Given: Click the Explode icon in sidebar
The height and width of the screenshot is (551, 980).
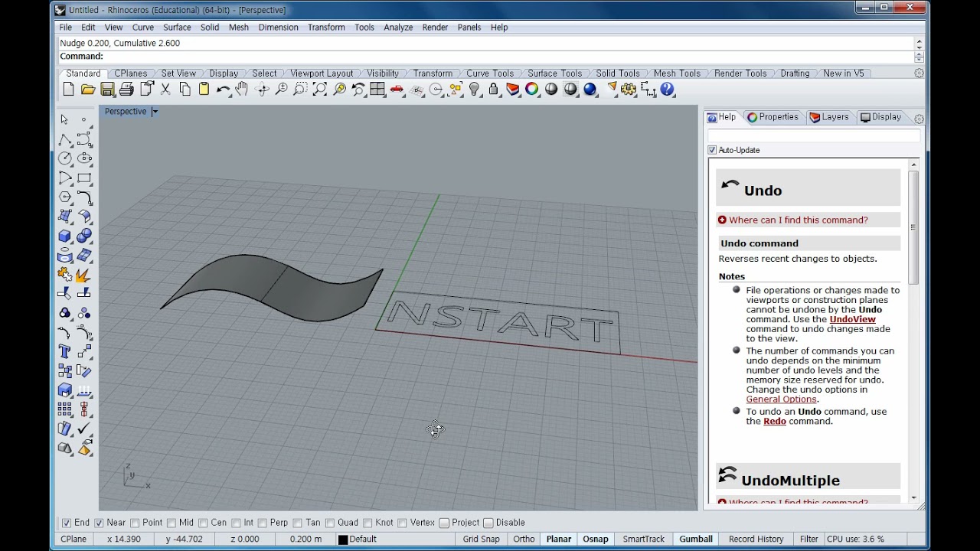Looking at the screenshot, I should tap(84, 274).
